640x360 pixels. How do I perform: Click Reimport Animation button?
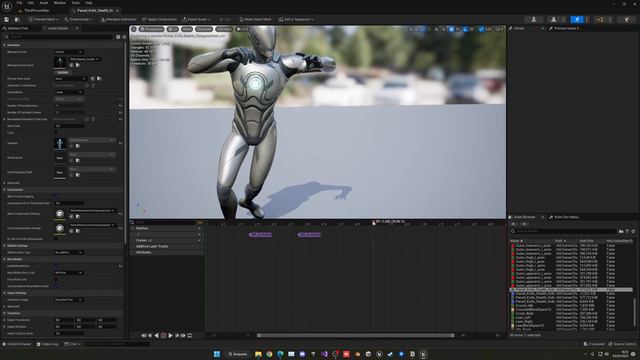[119, 19]
